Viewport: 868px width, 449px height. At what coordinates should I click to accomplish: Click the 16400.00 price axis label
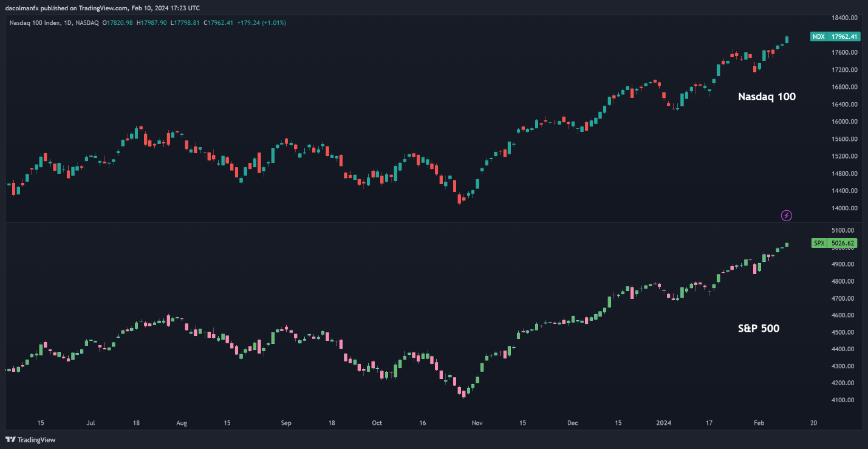point(844,105)
